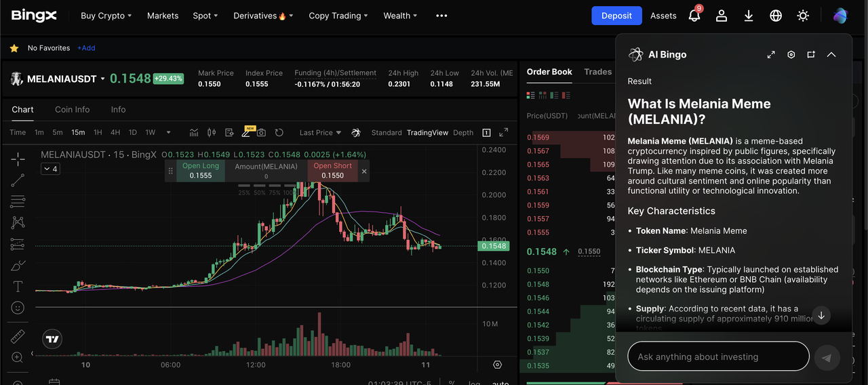Viewport: 868px width, 385px height.
Task: Open the language globe selector
Action: (x=776, y=16)
